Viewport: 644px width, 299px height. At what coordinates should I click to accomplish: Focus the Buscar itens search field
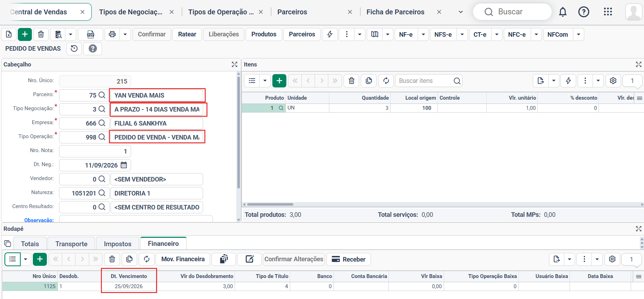(x=424, y=81)
